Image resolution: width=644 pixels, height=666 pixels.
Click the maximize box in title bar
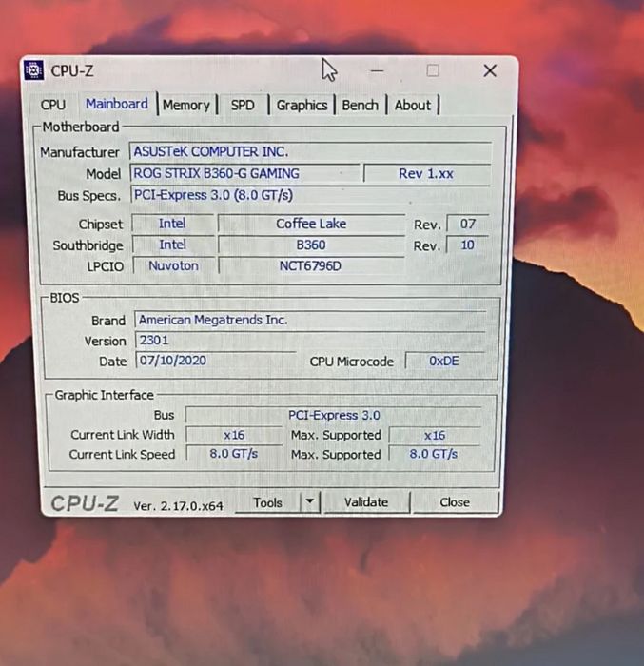click(x=433, y=70)
